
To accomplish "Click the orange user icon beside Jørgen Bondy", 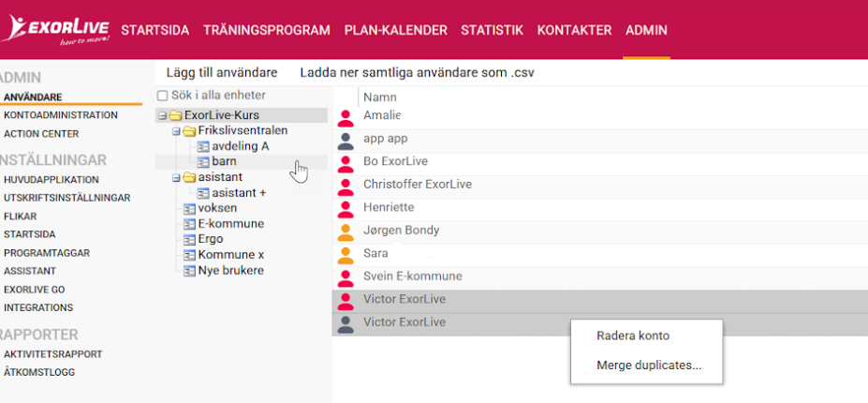I will [x=346, y=231].
